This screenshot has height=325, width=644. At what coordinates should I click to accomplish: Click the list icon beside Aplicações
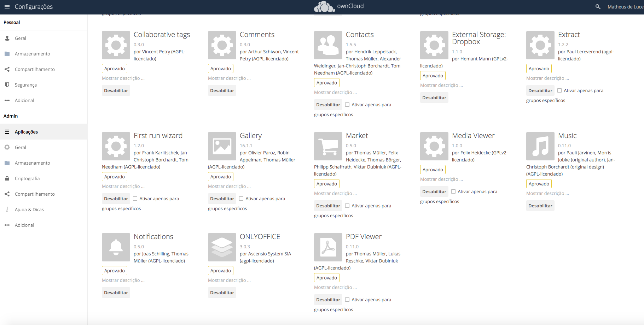7,132
